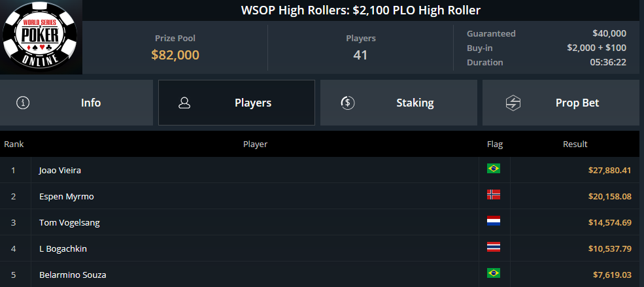Click Belarmino Souza's Brazil flag icon
644x287 pixels.
(493, 273)
